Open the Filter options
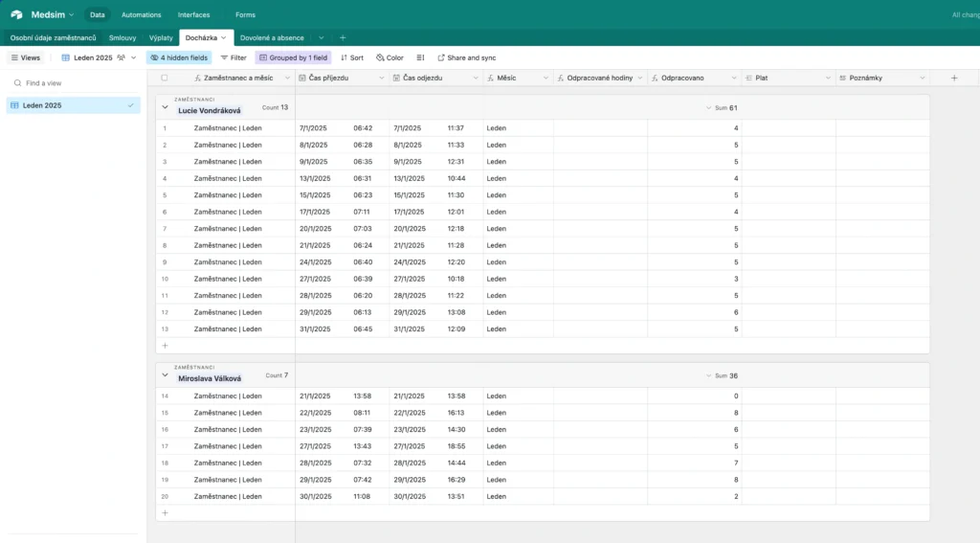This screenshot has width=980, height=543. pos(233,57)
